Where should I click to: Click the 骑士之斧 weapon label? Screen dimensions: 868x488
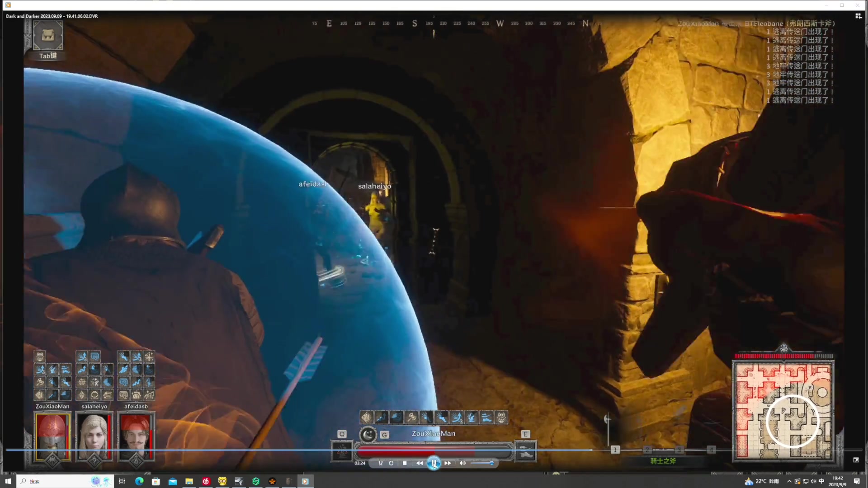pyautogui.click(x=663, y=461)
